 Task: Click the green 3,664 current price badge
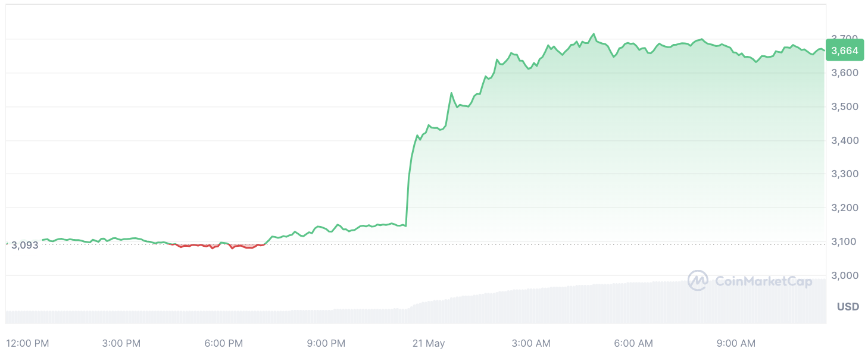pos(845,51)
